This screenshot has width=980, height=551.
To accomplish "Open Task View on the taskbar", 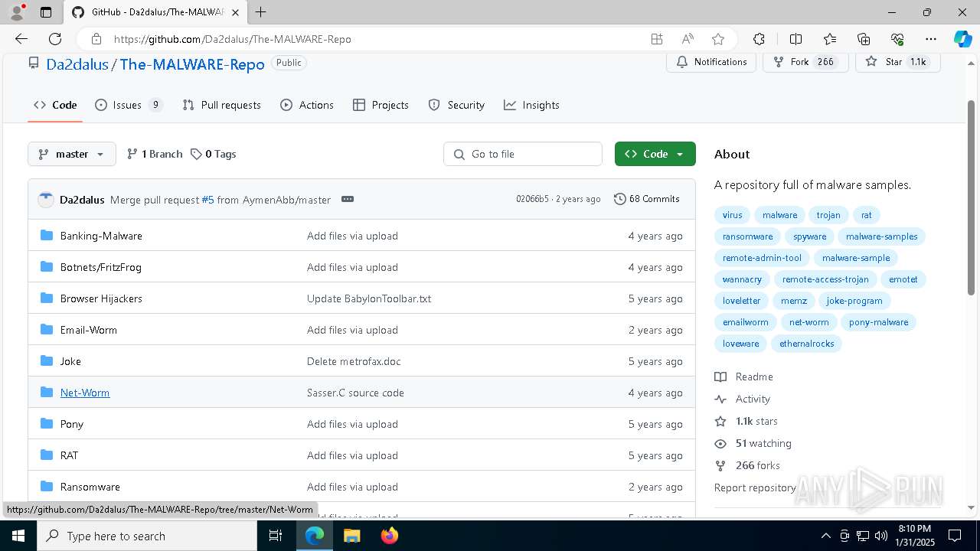I will pos(276,536).
